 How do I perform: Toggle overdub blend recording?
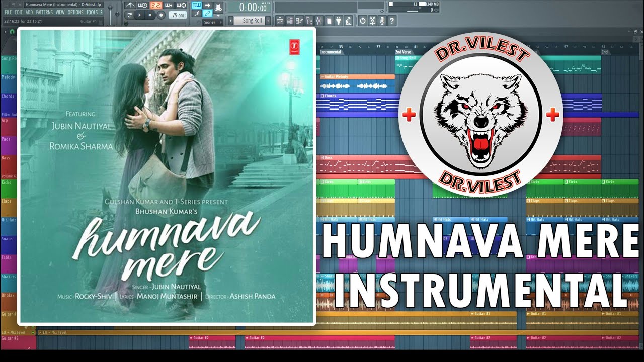point(169,5)
